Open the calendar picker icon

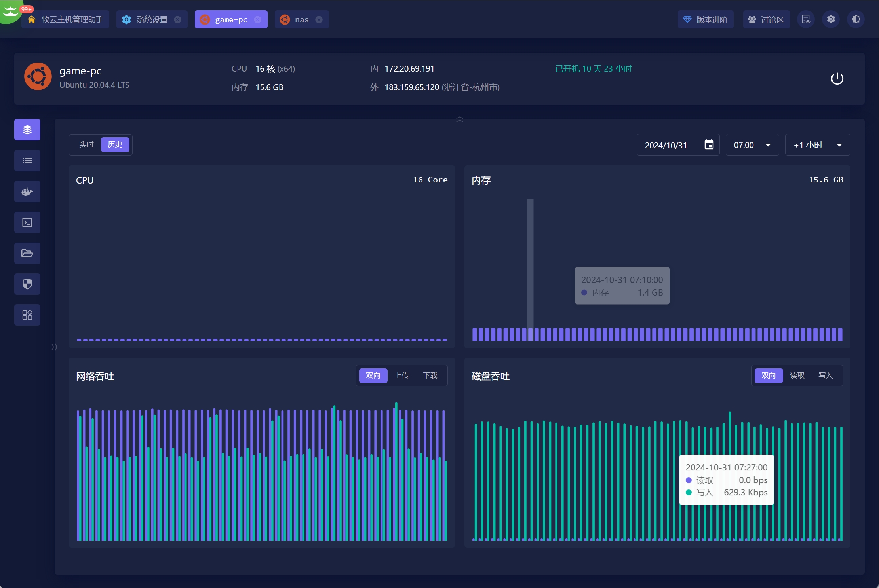[709, 145]
